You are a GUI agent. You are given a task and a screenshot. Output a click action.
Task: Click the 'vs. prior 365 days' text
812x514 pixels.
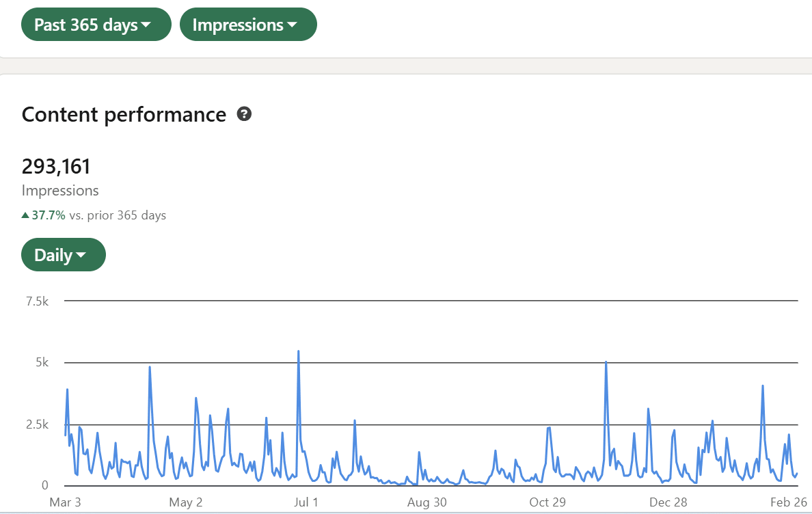[118, 215]
